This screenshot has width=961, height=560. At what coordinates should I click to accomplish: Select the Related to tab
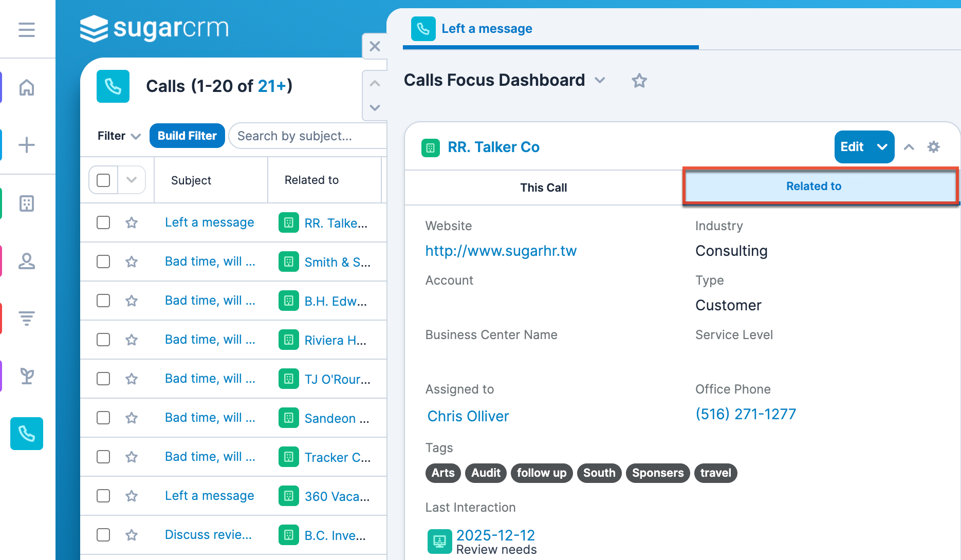[x=814, y=186]
